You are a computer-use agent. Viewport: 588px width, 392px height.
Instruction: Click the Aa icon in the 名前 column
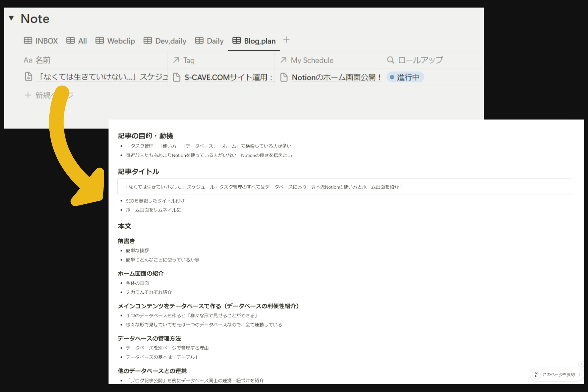(x=28, y=60)
